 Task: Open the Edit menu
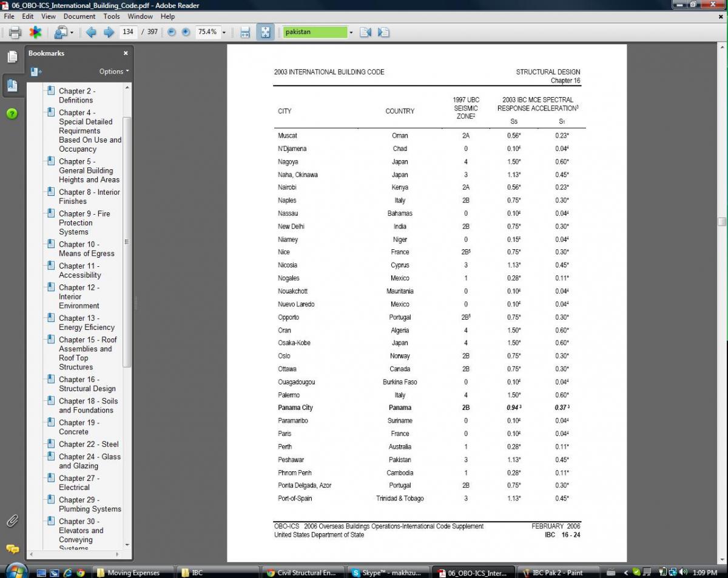click(28, 16)
